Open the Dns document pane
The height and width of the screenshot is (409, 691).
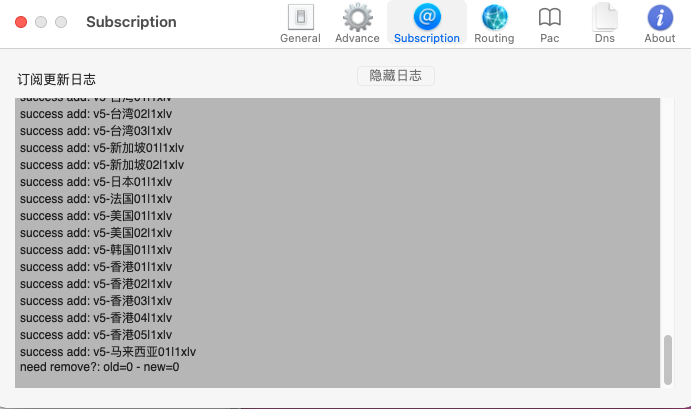tap(605, 24)
